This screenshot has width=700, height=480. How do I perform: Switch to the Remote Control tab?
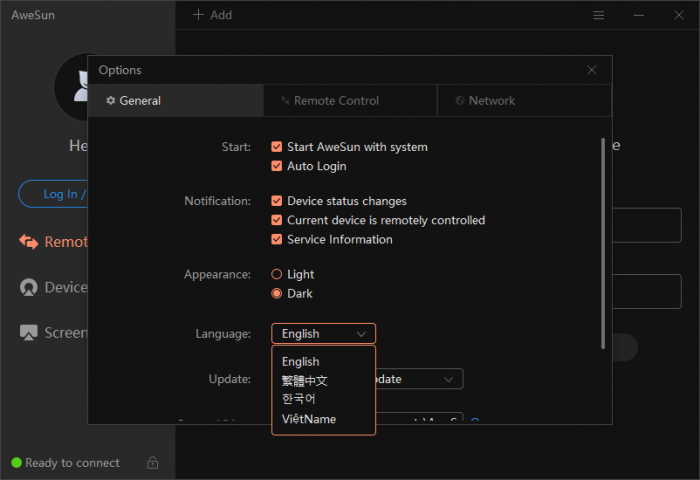[x=336, y=101]
